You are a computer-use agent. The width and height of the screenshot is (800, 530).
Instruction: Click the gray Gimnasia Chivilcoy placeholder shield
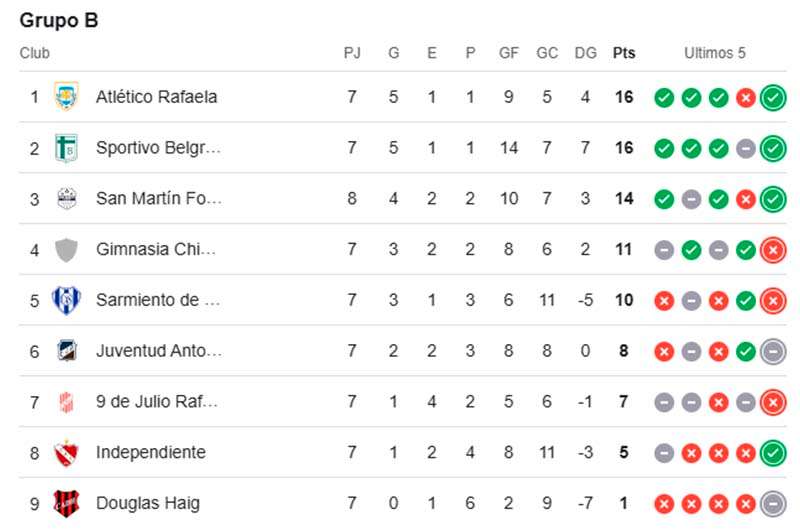(66, 249)
